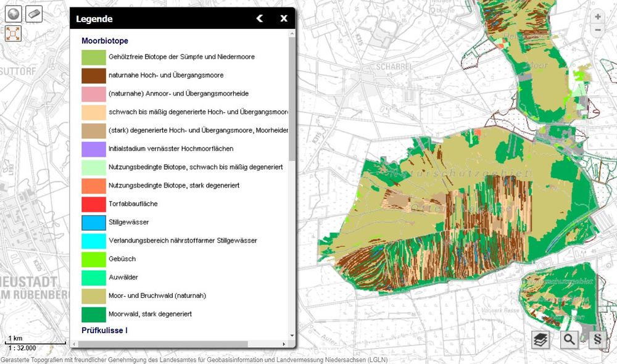
Task: Click the red Torfabbaufläche swatch
Action: pos(94,204)
